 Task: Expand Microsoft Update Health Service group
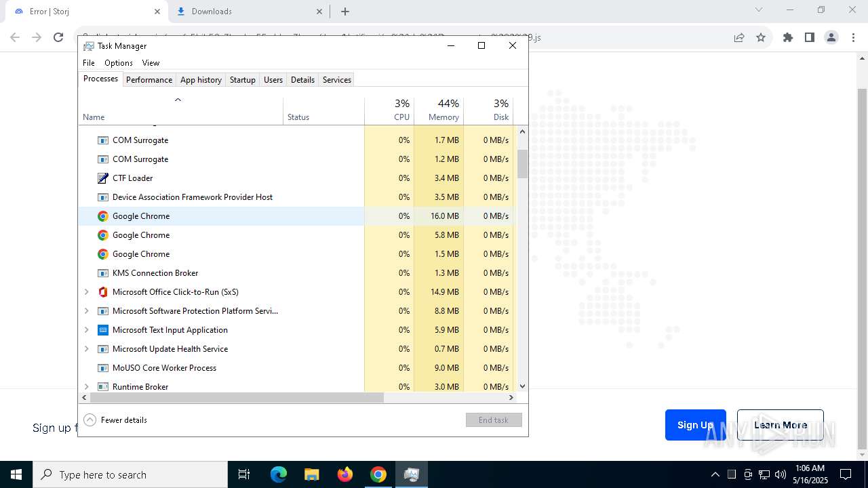86,349
